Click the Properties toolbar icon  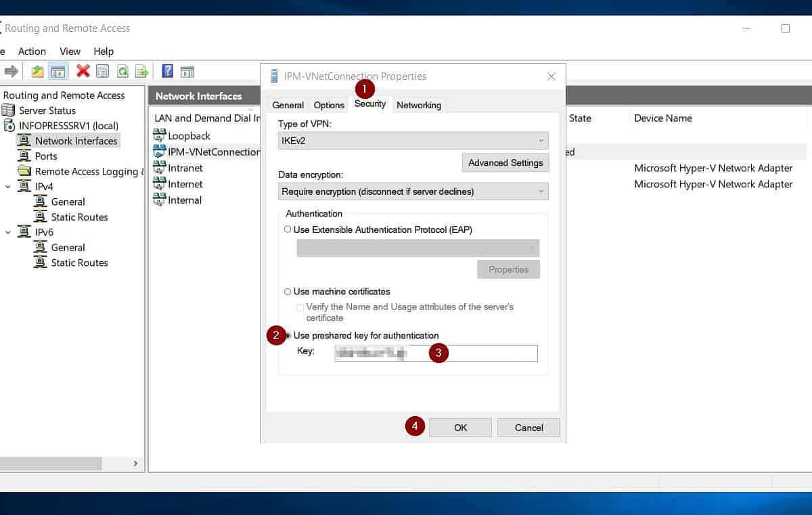point(103,71)
